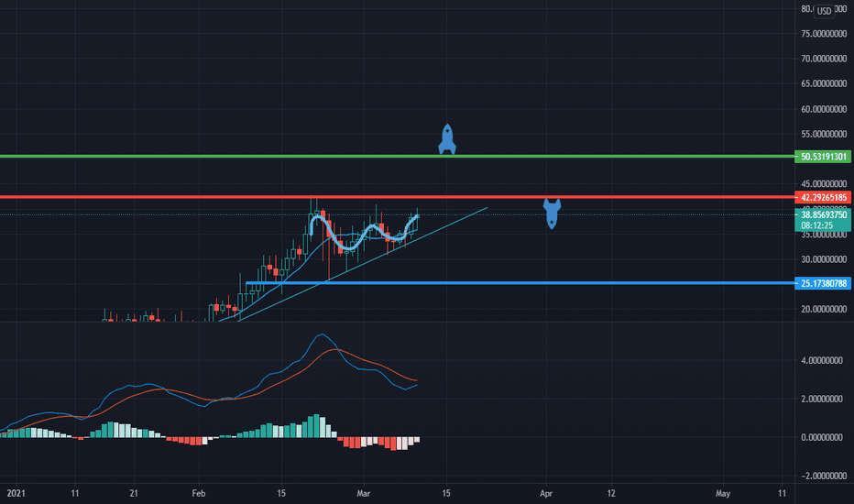The width and height of the screenshot is (854, 504).
Task: Select the light blue wavy brush drawing
Action: [348, 248]
